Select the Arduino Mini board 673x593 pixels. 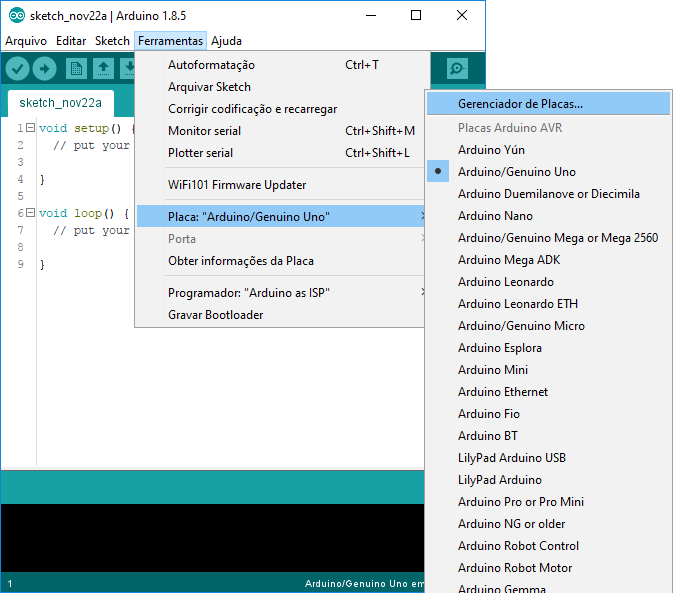point(549,369)
